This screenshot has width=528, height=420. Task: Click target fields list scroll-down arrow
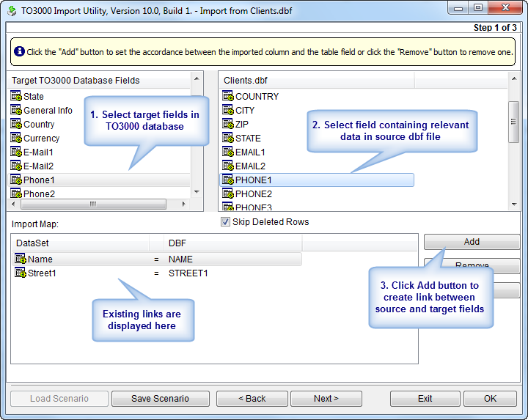[197, 192]
